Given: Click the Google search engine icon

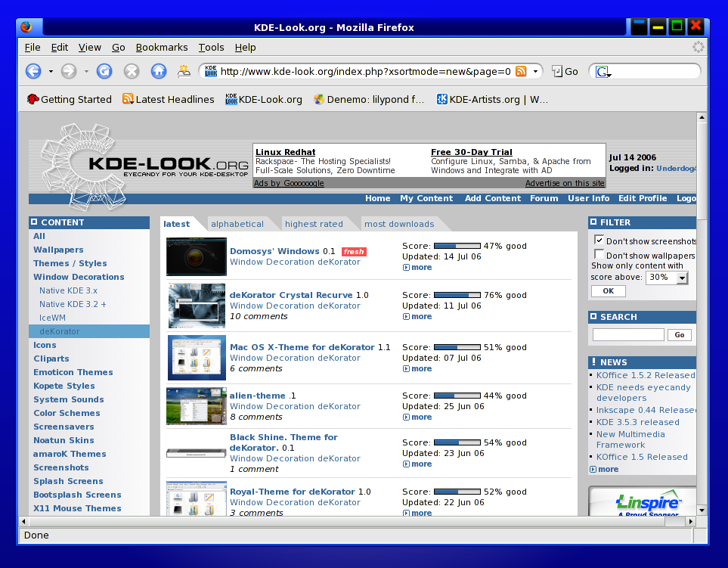Looking at the screenshot, I should [603, 72].
